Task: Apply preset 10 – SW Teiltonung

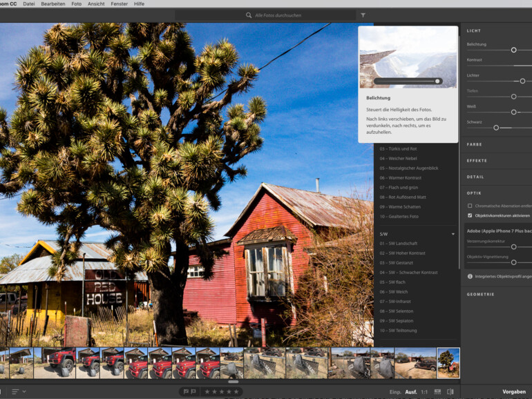Action: [398, 331]
